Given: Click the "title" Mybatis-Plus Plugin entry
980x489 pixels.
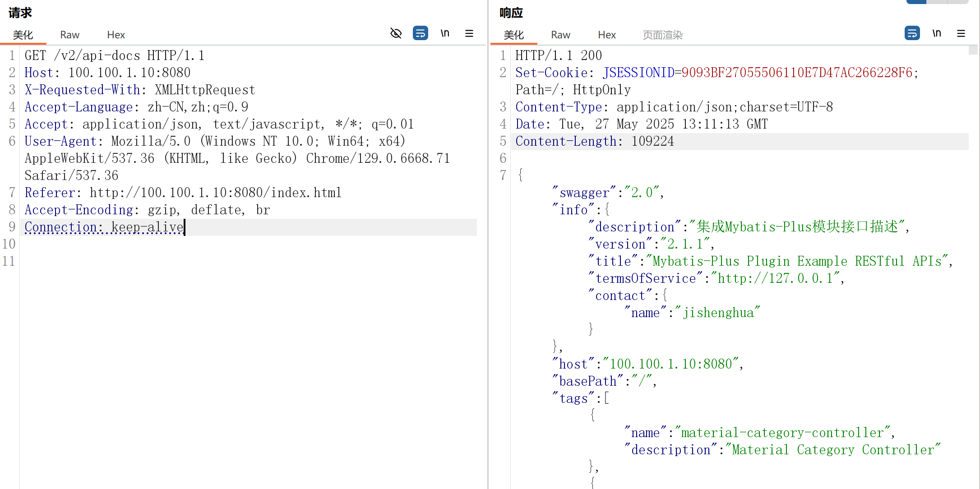Looking at the screenshot, I should coord(770,261).
